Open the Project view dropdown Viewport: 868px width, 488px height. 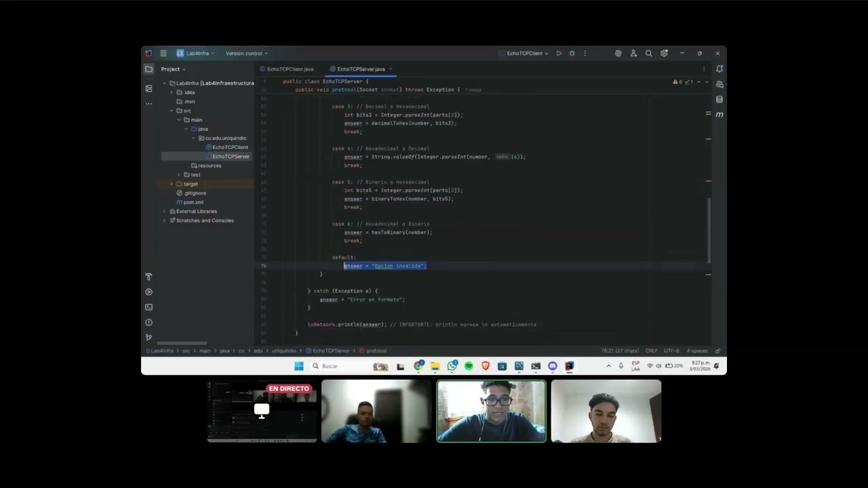pos(173,69)
